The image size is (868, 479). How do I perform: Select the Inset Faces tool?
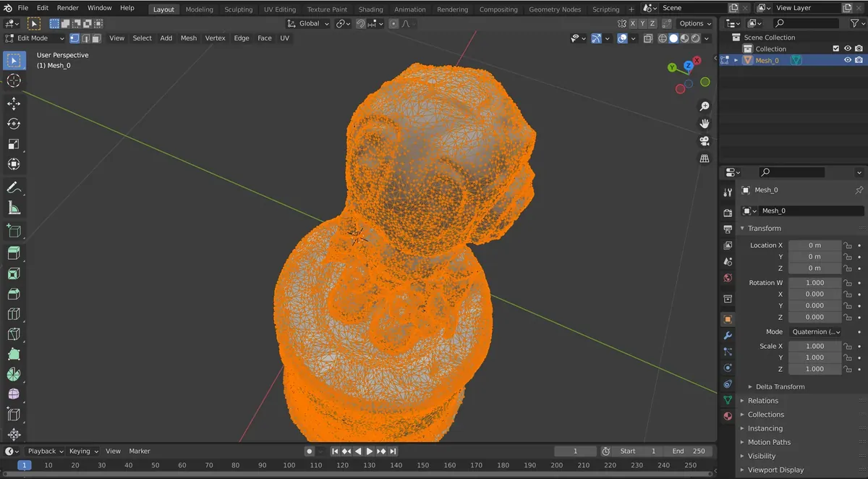tap(14, 274)
